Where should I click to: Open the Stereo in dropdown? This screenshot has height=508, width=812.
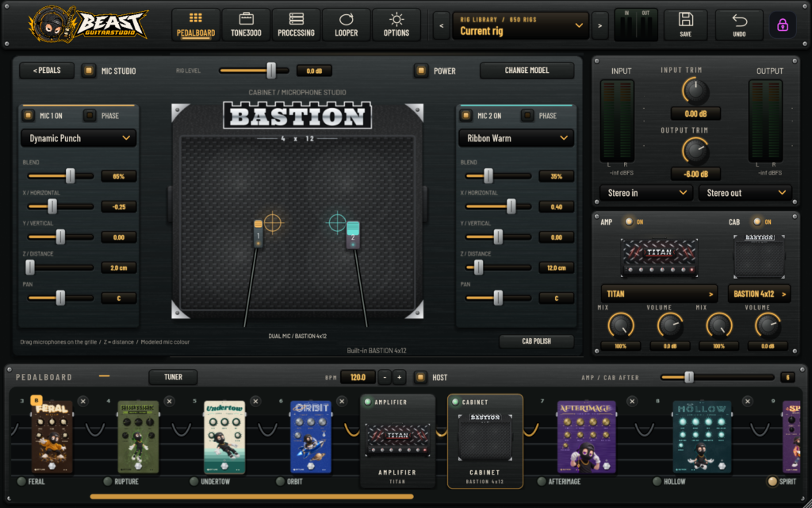pyautogui.click(x=646, y=193)
